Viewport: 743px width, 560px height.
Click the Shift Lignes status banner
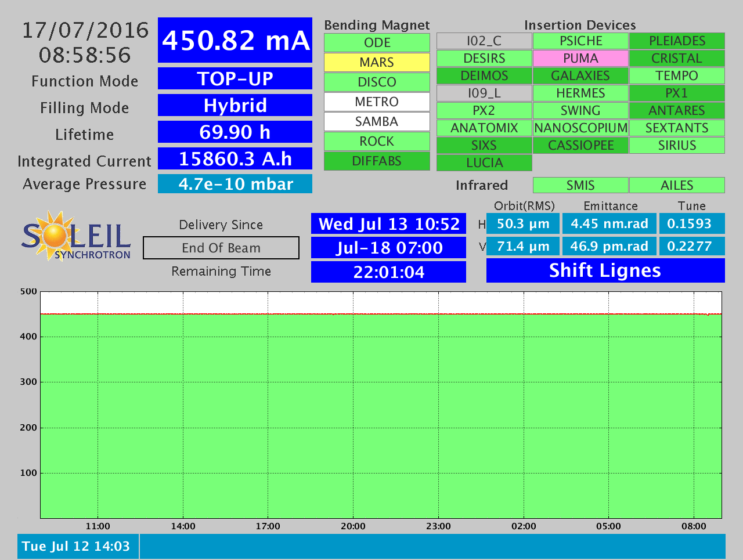[605, 270]
